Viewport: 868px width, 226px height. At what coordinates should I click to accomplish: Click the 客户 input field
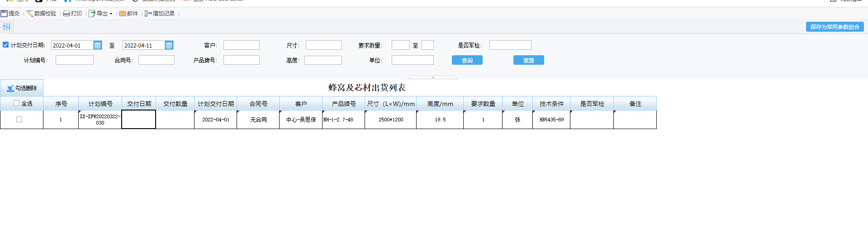tap(242, 45)
